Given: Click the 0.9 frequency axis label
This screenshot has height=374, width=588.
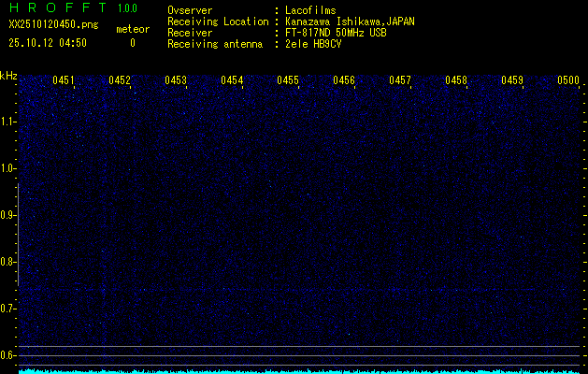Looking at the screenshot, I should click(x=8, y=215).
